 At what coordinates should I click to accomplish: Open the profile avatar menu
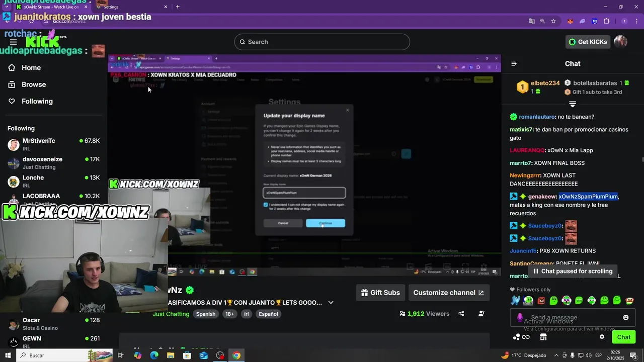(x=620, y=42)
